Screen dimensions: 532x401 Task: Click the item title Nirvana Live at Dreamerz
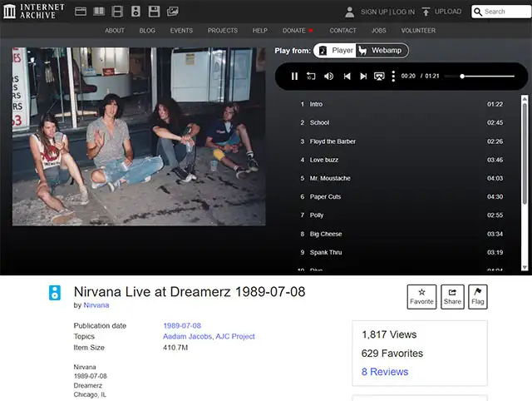(x=190, y=292)
